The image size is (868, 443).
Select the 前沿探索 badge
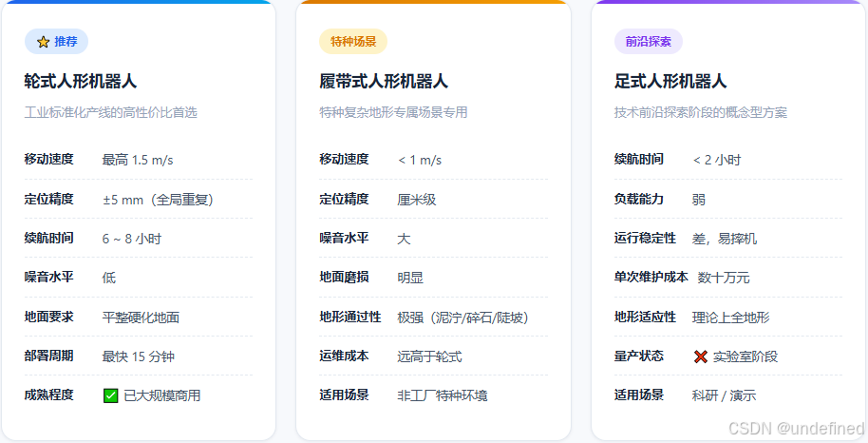(x=649, y=42)
